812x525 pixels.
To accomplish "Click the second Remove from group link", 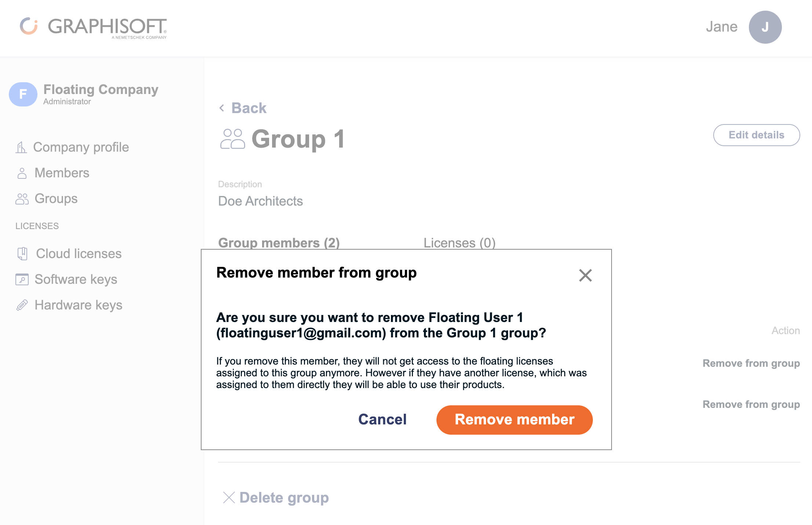I will [x=751, y=404].
